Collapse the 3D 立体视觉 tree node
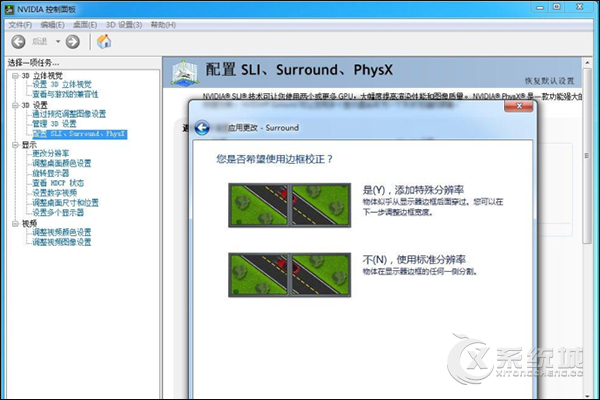 pos(15,76)
